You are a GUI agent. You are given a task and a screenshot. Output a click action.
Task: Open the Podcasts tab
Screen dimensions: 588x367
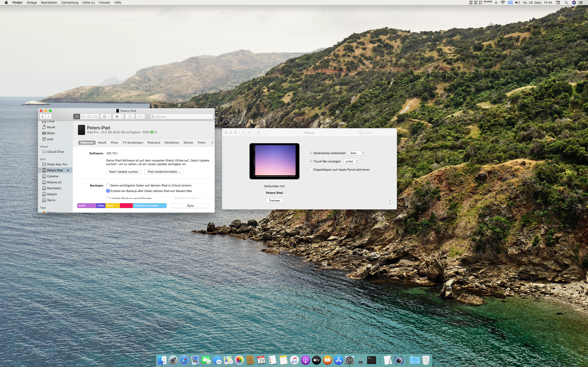(x=154, y=143)
